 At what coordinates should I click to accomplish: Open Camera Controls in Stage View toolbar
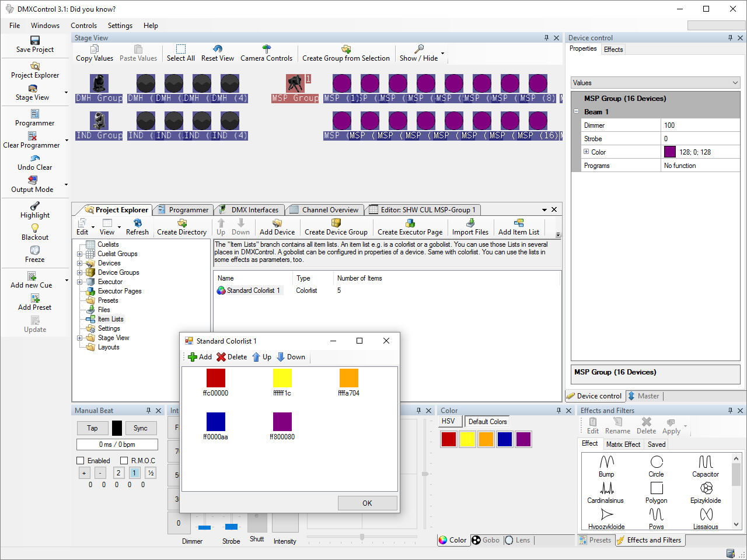[266, 49]
